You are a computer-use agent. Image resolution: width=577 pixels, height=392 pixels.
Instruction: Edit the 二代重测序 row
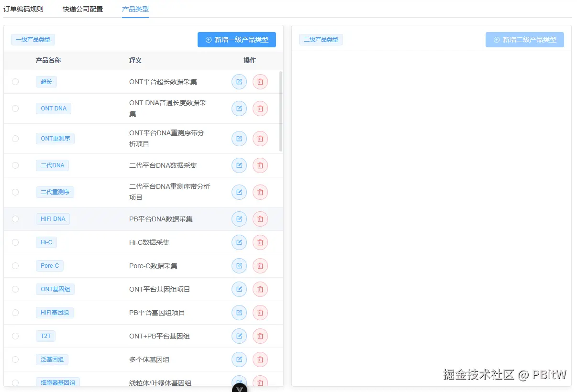point(239,192)
